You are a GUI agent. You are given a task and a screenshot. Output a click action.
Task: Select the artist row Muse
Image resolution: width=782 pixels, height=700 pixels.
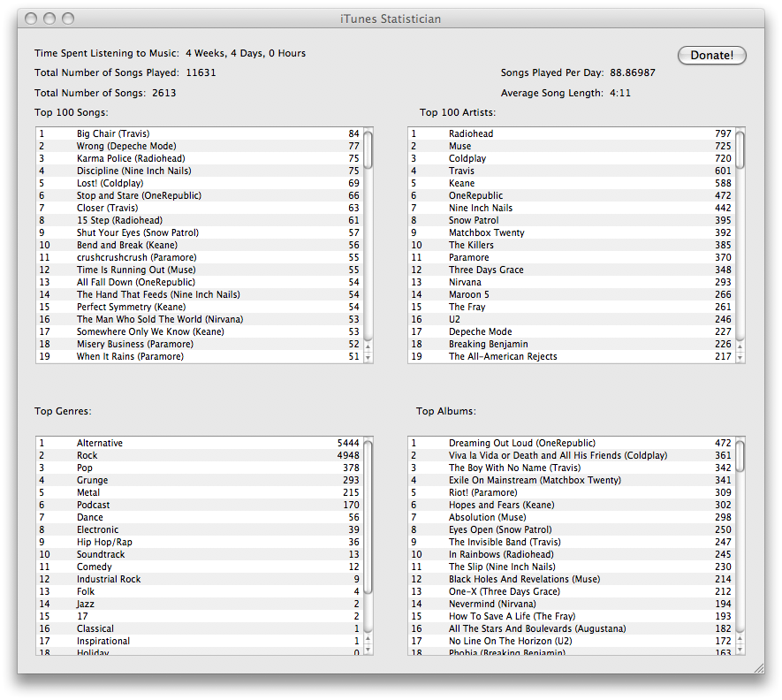[572, 146]
